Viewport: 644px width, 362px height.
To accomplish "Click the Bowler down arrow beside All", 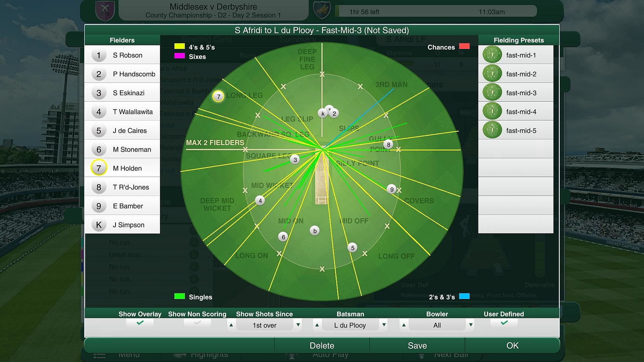I will [471, 325].
